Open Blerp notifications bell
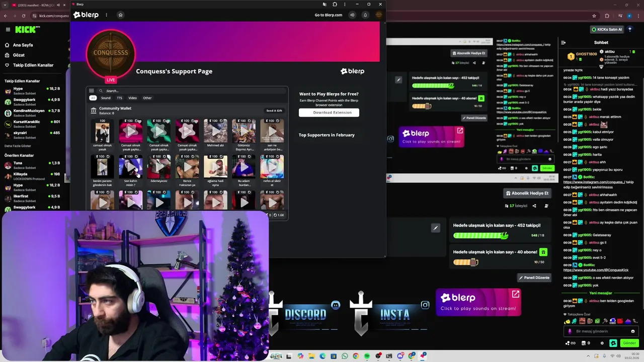 click(x=365, y=15)
